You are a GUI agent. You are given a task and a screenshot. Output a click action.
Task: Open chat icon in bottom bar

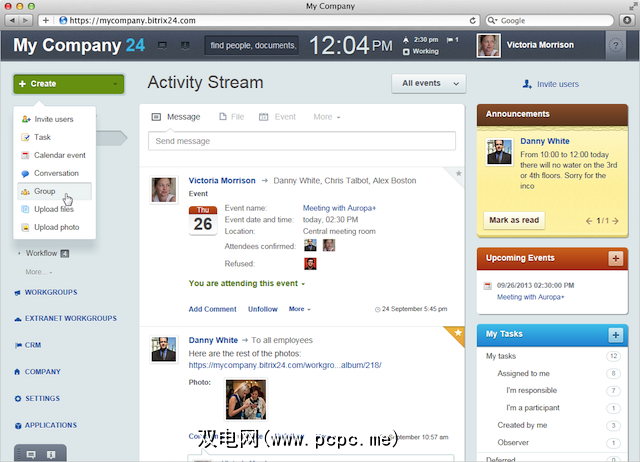pos(31,454)
